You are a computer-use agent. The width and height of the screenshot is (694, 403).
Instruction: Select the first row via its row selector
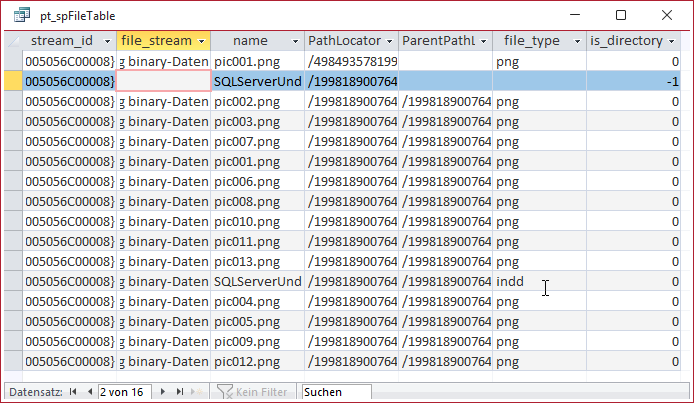(x=12, y=62)
